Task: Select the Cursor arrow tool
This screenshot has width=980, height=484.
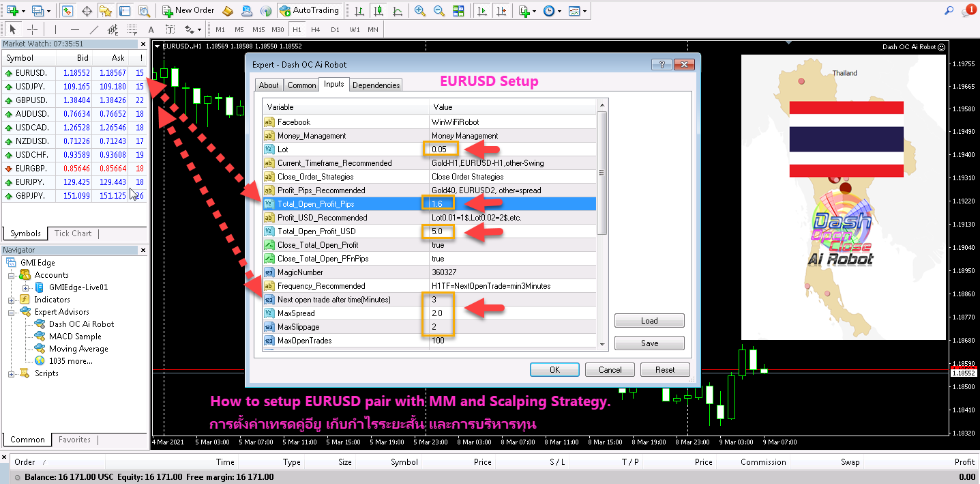Action: coord(13,29)
